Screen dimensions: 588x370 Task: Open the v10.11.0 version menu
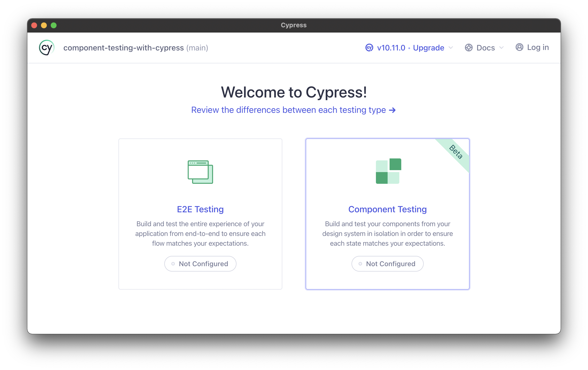[x=391, y=48]
